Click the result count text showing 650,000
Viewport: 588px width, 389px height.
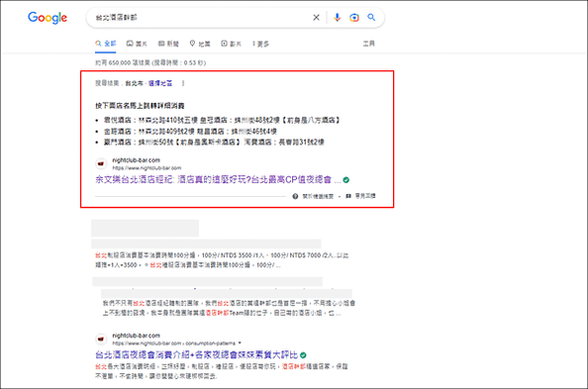pyautogui.click(x=150, y=62)
